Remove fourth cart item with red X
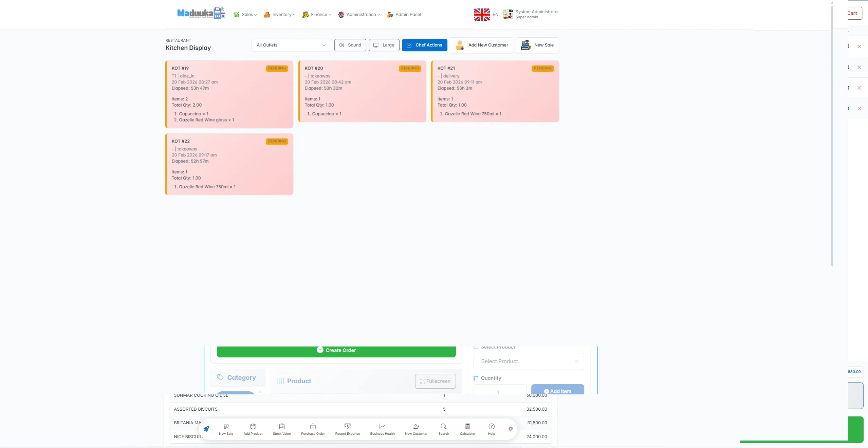 click(859, 109)
